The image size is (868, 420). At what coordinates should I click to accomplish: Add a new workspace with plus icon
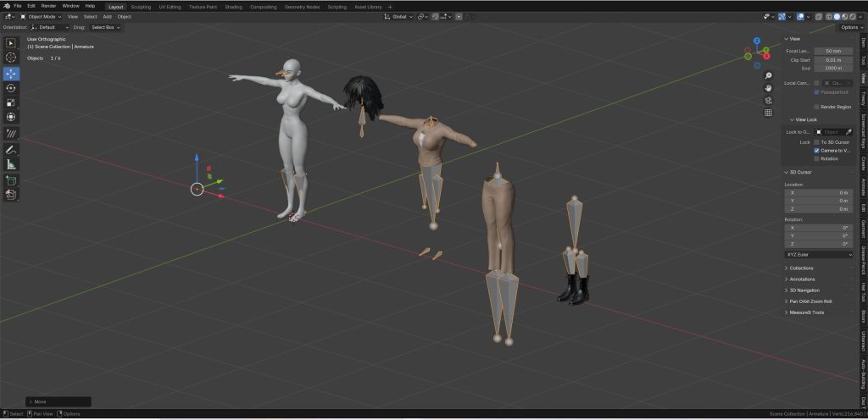tap(390, 7)
